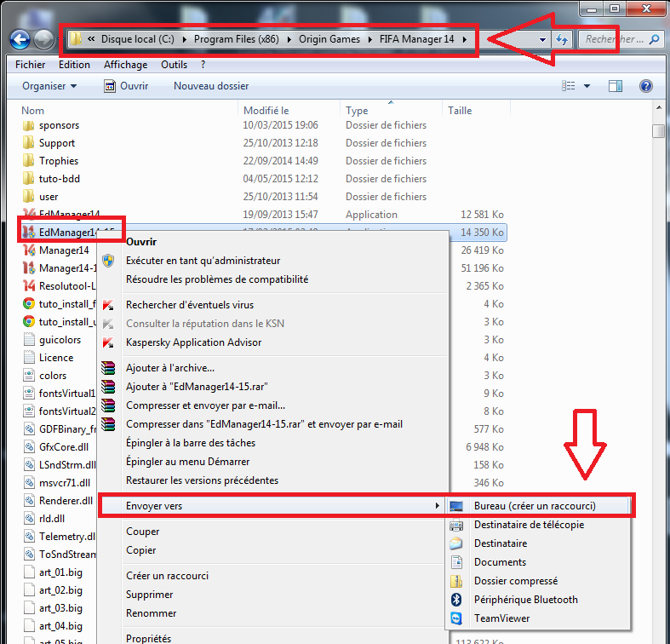Select the msvcr71.dll file name
Viewport: 670px width, 644px height.
point(65,483)
